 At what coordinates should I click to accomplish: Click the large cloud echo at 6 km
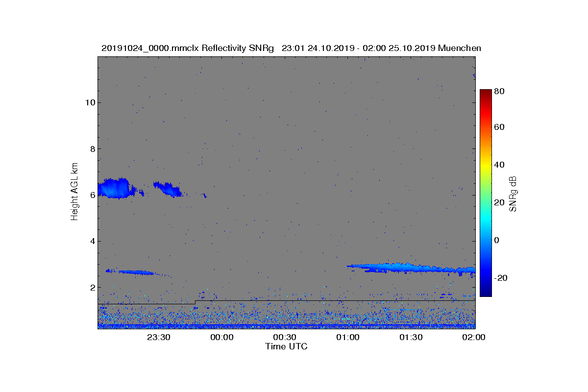pyautogui.click(x=115, y=188)
